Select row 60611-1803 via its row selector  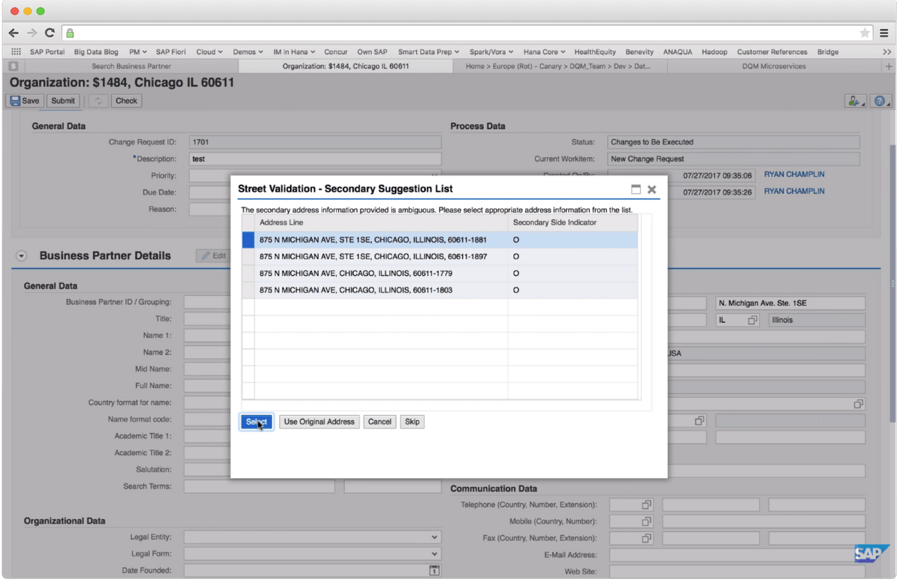tap(248, 290)
